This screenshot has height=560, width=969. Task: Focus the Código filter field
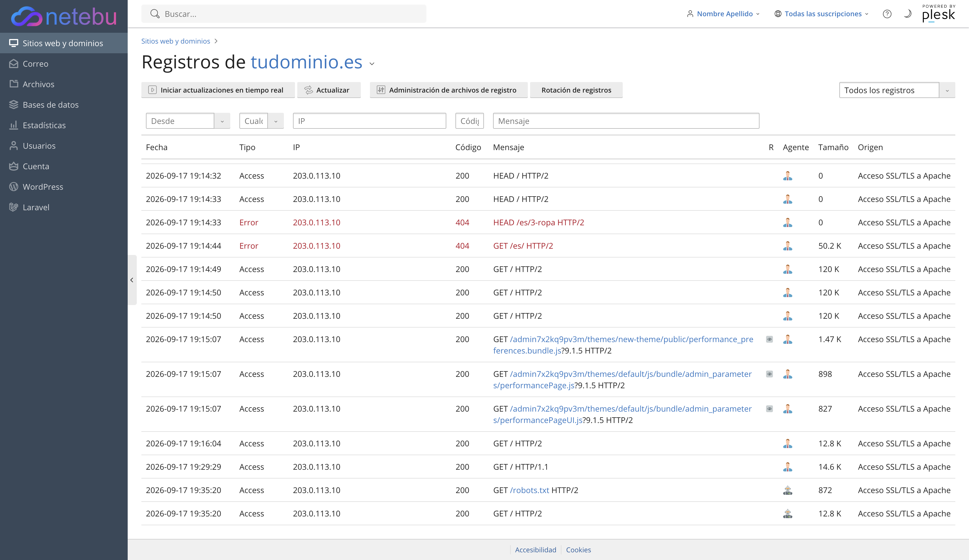tap(469, 121)
